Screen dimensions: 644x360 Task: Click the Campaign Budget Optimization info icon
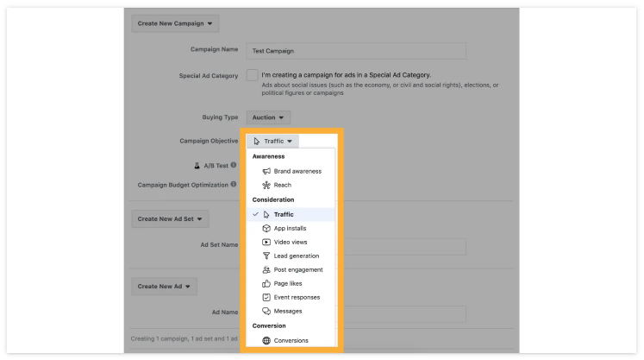coord(234,185)
